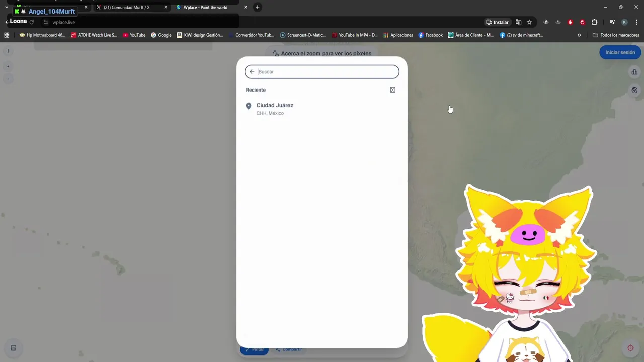Click the grey extension icon left of the red hand

(558, 22)
